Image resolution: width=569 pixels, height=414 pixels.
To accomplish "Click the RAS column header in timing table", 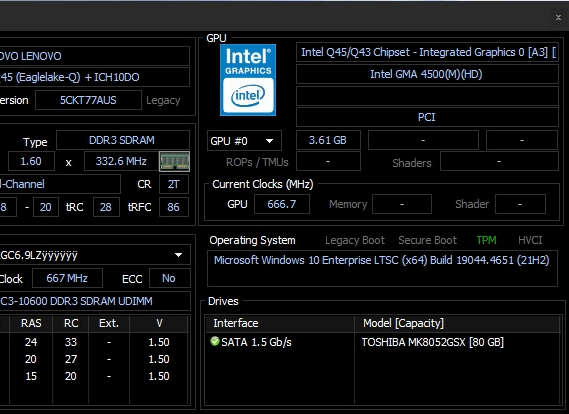I will pyautogui.click(x=31, y=323).
